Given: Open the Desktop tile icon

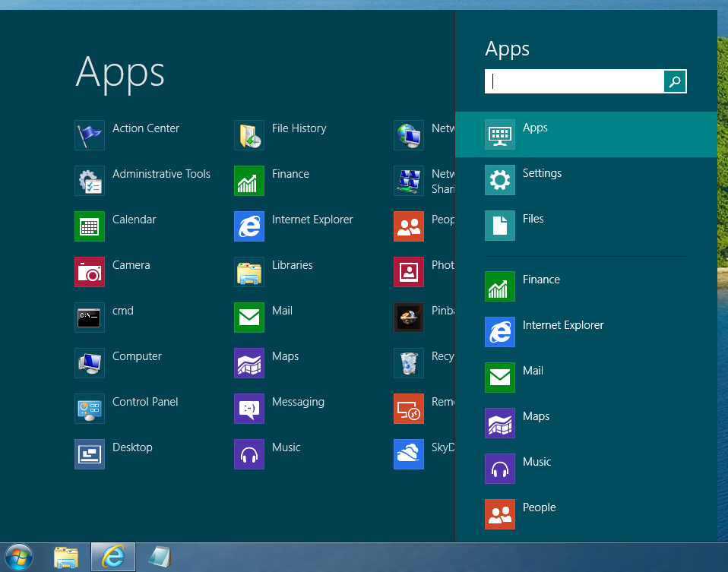Looking at the screenshot, I should pos(90,453).
